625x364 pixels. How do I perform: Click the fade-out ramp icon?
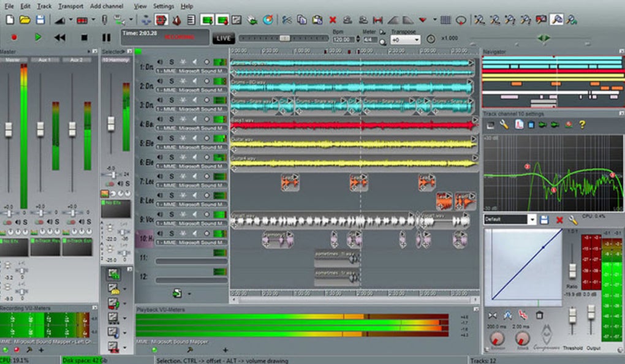pyautogui.click(x=407, y=20)
